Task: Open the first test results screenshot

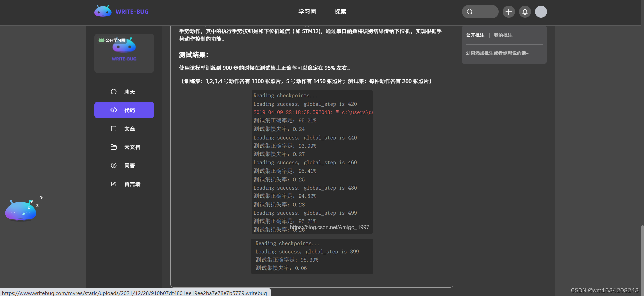Action: point(312,162)
